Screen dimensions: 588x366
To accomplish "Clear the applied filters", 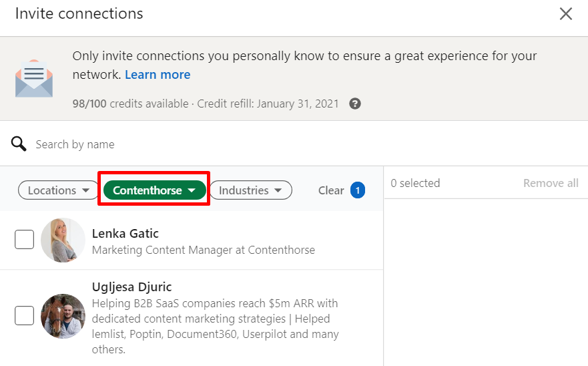I will click(x=331, y=190).
